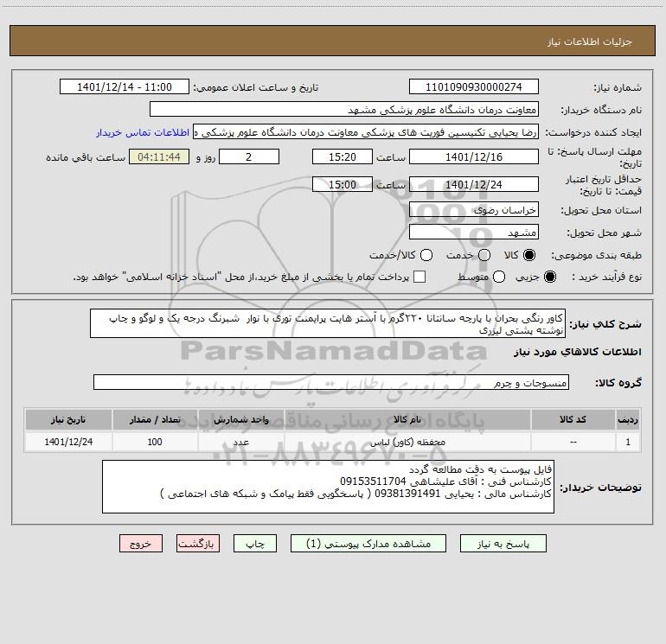Click response deadline date 1401/12/16
The height and width of the screenshot is (644, 666).
[x=474, y=156]
